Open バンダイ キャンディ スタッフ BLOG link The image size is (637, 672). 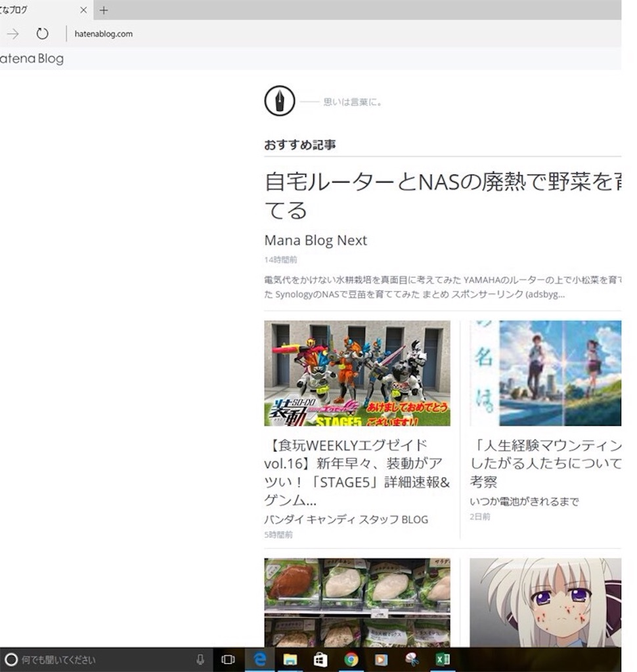346,520
